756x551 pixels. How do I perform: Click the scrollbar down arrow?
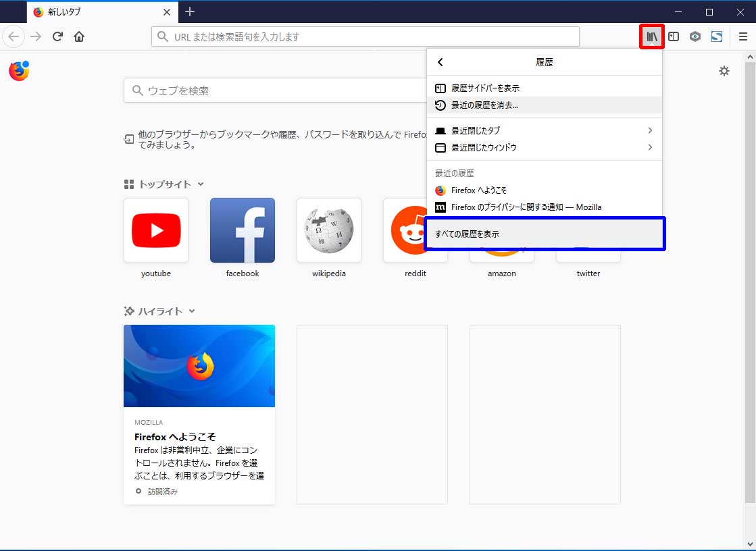pos(750,545)
